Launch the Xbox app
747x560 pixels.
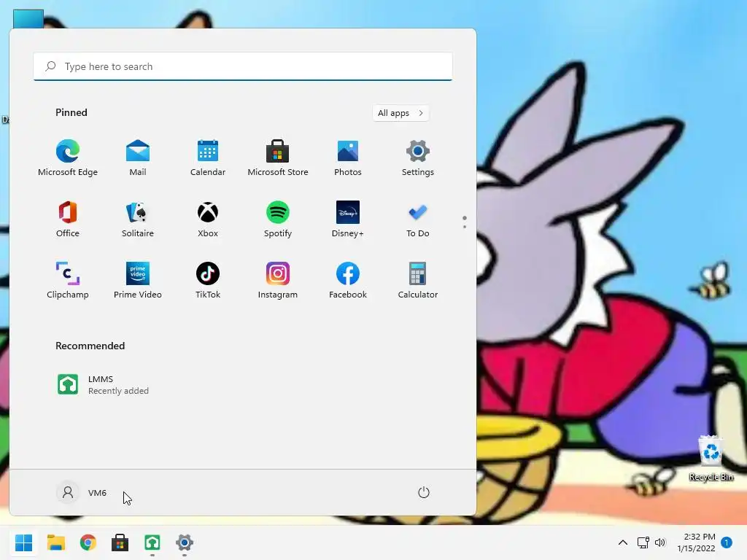[x=208, y=219]
